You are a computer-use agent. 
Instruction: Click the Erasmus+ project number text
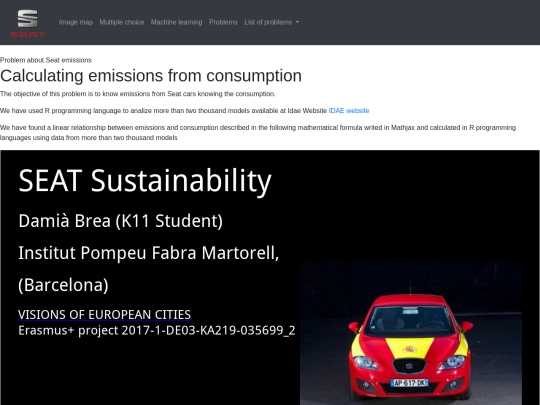pos(157,330)
